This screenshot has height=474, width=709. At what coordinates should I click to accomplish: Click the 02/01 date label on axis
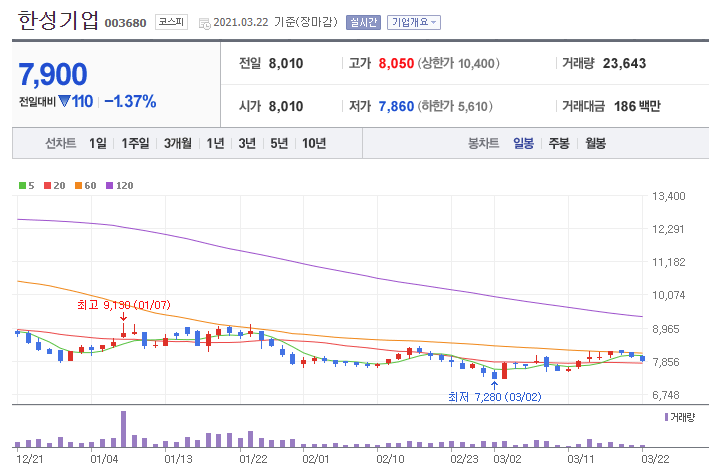(316, 459)
